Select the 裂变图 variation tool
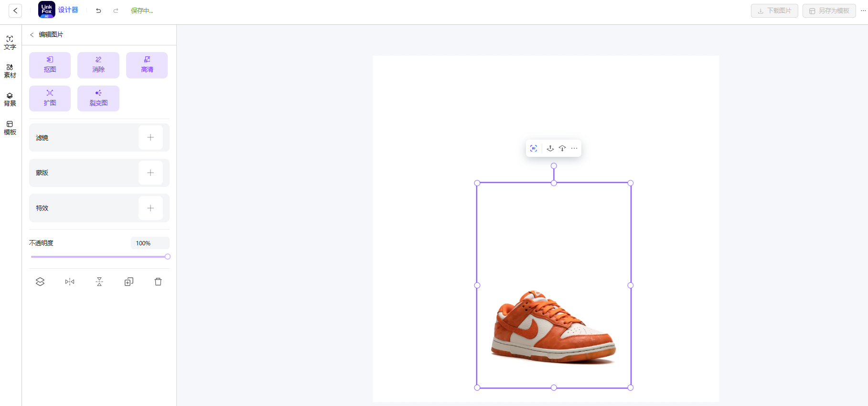The width and height of the screenshot is (868, 406). 98,99
